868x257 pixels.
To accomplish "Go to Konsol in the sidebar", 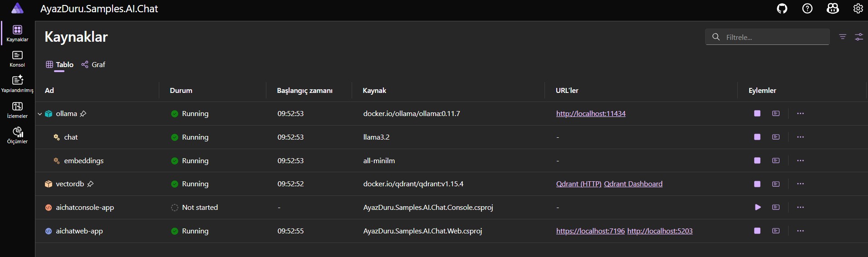I will [17, 59].
